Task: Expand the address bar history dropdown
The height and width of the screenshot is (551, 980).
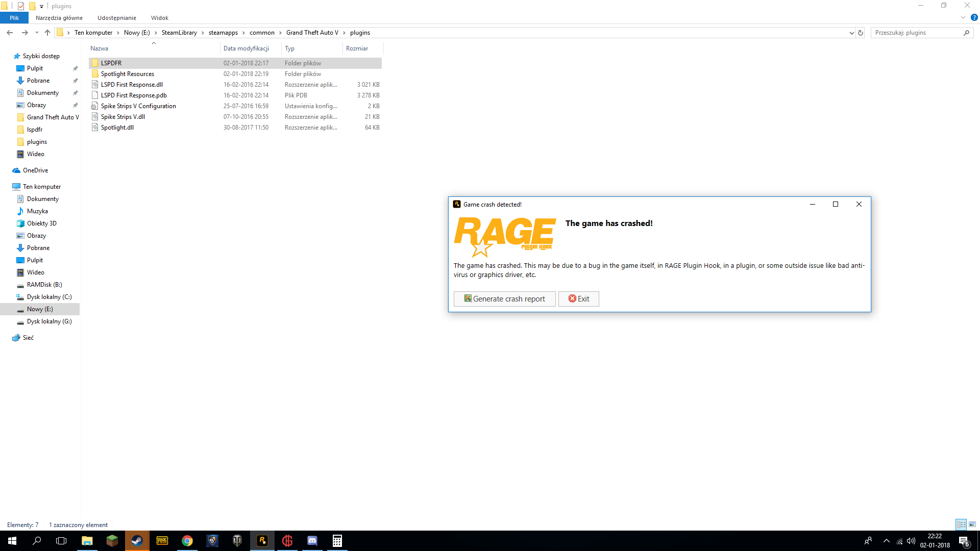Action: 851,33
